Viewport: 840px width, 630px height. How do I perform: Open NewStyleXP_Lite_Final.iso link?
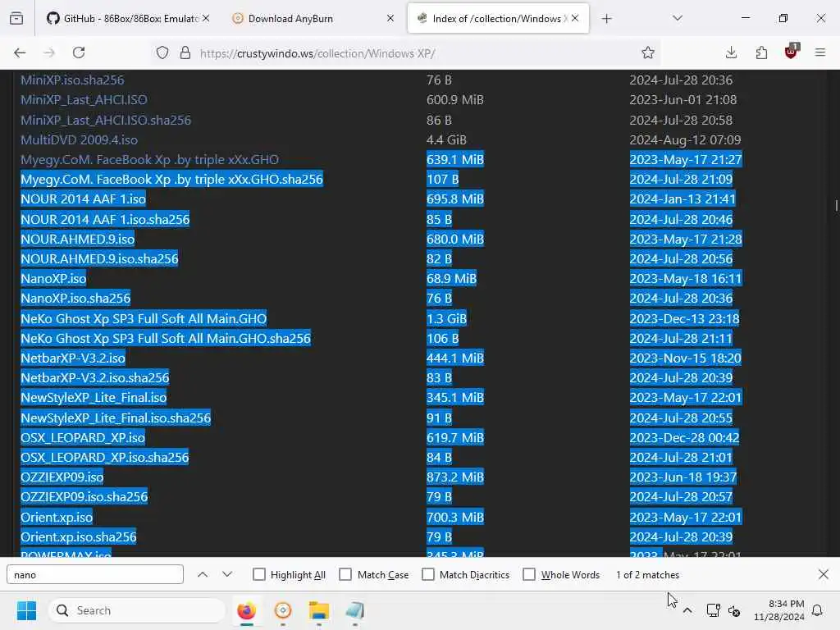[x=94, y=398]
